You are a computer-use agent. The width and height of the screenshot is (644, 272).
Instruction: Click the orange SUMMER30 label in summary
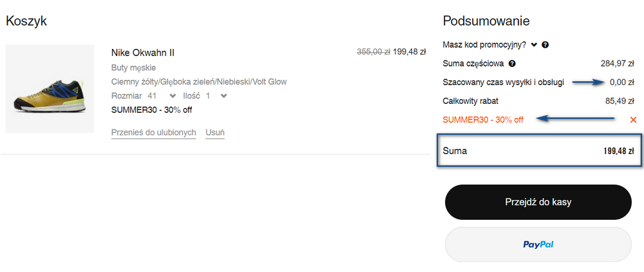point(483,120)
